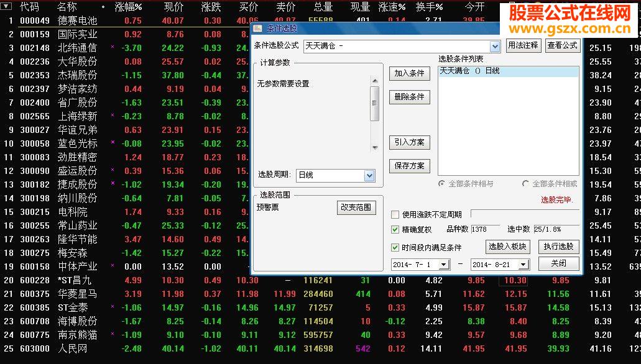Select the 全部条件相或 radio button
This screenshot has width=641, height=364.
525,184
